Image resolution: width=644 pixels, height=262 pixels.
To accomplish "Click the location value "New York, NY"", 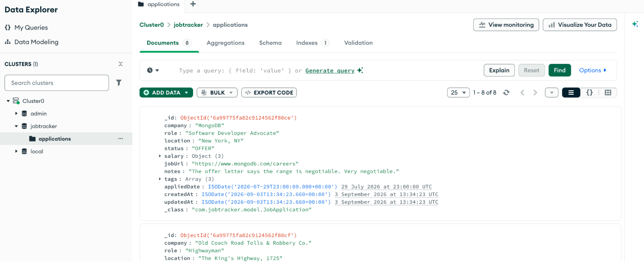I will 221,141.
